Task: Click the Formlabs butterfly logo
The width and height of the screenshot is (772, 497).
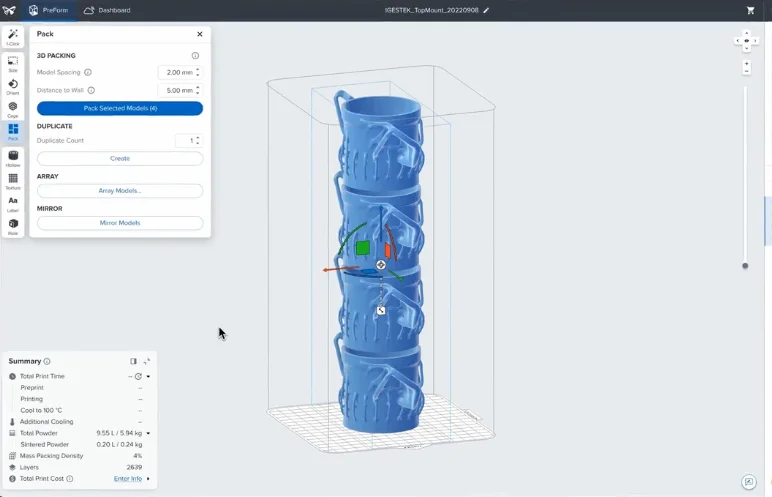Action: pos(9,10)
